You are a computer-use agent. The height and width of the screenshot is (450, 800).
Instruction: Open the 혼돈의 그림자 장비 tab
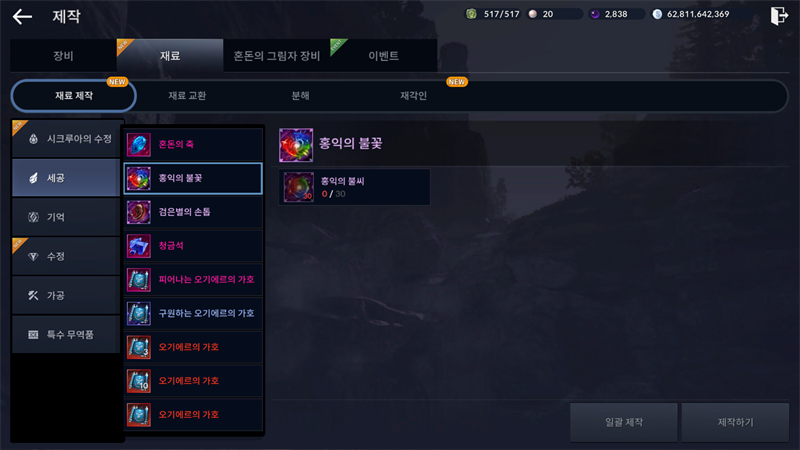277,56
